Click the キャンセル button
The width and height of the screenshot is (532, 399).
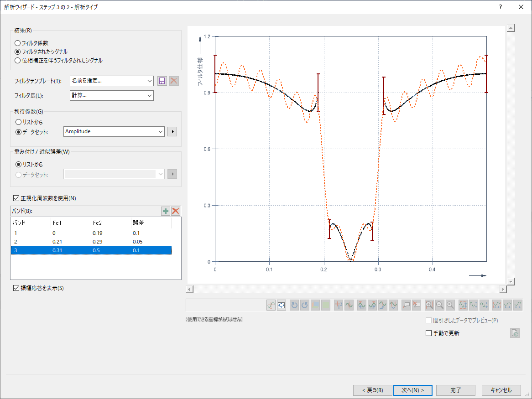501,390
